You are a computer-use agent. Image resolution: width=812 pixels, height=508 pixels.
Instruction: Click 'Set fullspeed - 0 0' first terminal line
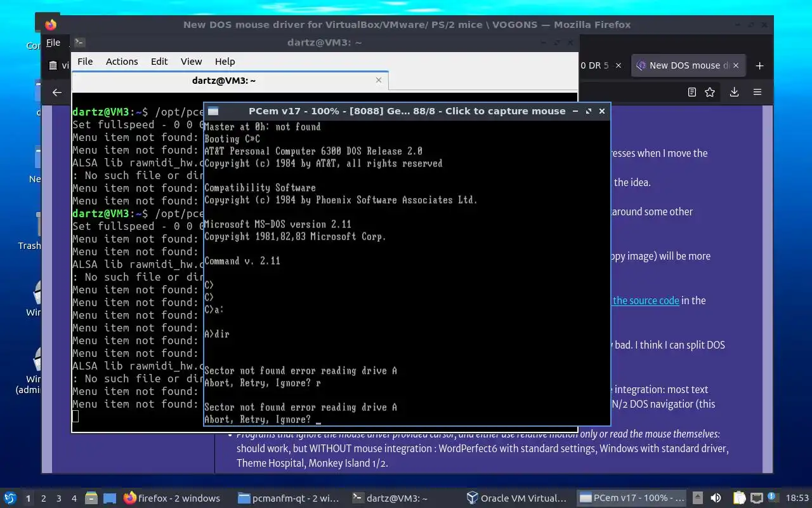point(138,124)
